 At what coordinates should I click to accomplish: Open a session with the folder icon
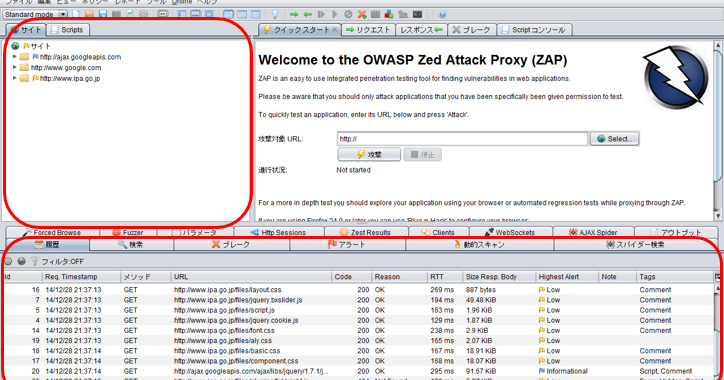(x=90, y=14)
